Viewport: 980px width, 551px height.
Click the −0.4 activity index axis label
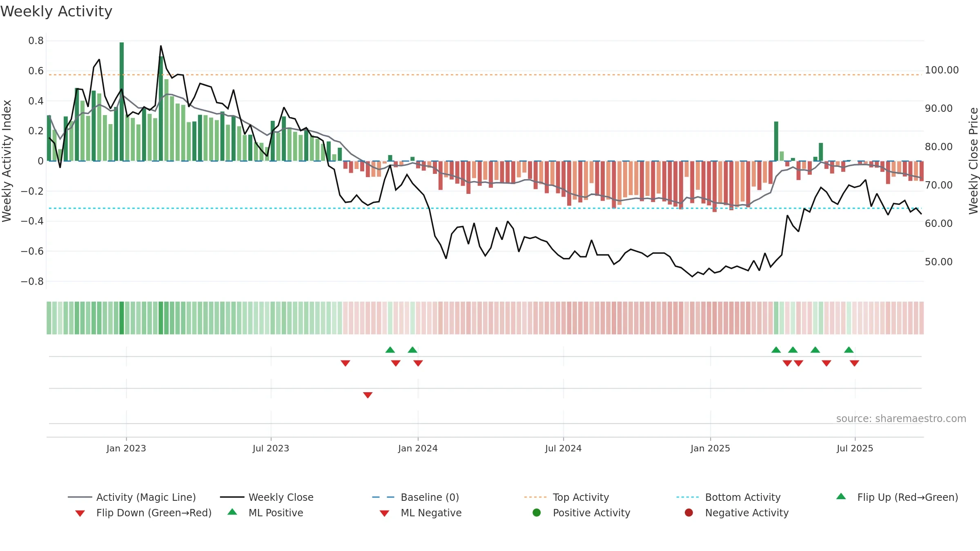(x=32, y=221)
